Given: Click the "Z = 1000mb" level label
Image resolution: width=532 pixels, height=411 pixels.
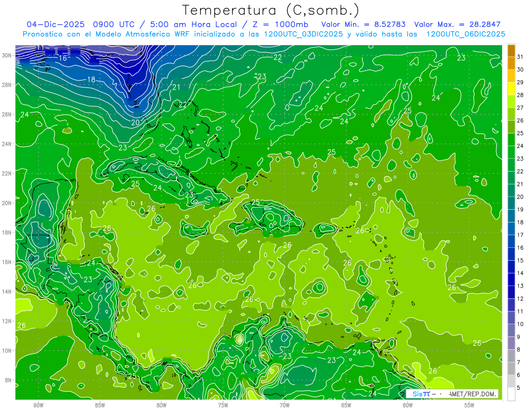Looking at the screenshot, I should coord(281,24).
